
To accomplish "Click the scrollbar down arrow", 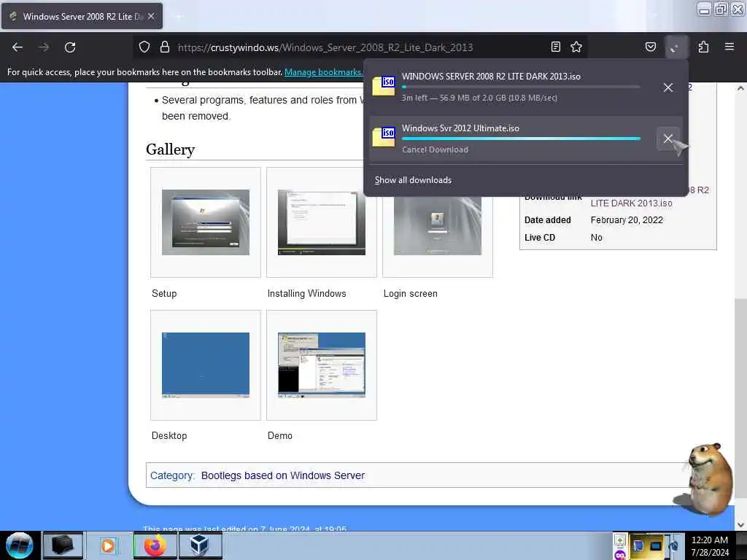I will click(740, 525).
